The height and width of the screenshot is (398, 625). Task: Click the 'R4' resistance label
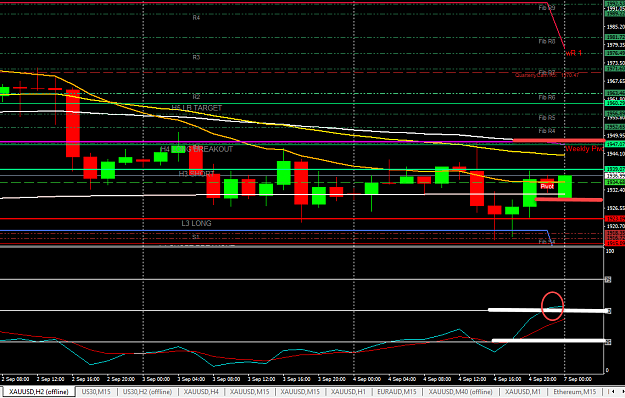(196, 18)
